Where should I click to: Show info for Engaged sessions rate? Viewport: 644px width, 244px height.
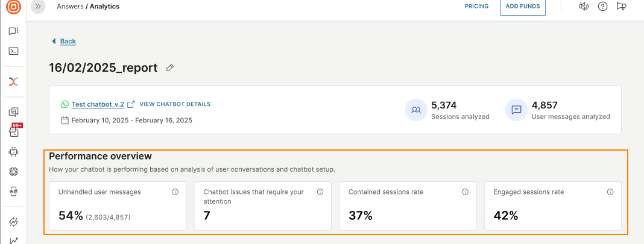(610, 192)
